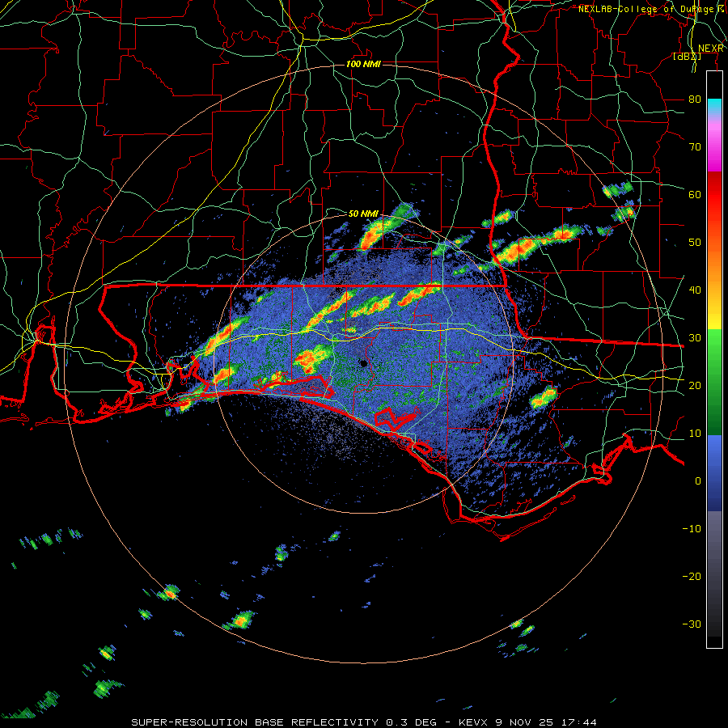Image resolution: width=728 pixels, height=728 pixels.
Task: Click the green segment of the dBZ color bar
Action: click(714, 382)
